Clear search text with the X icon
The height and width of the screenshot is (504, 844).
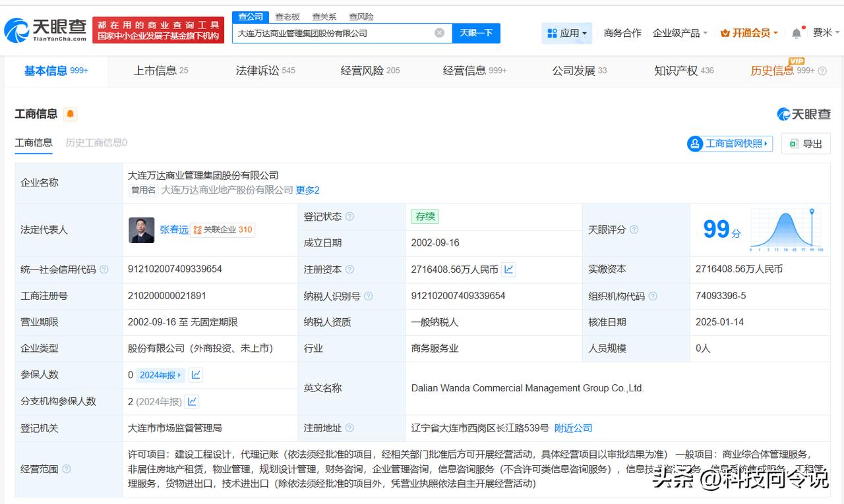tap(439, 33)
